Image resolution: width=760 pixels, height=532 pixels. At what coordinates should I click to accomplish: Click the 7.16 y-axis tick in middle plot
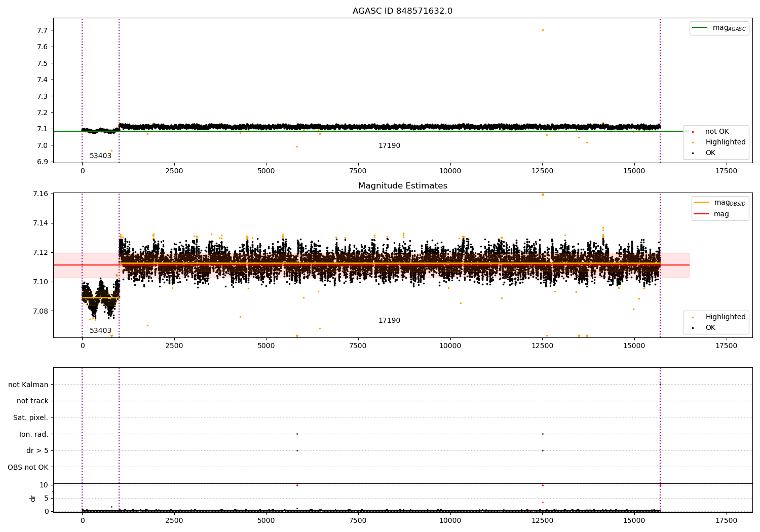[x=41, y=194]
